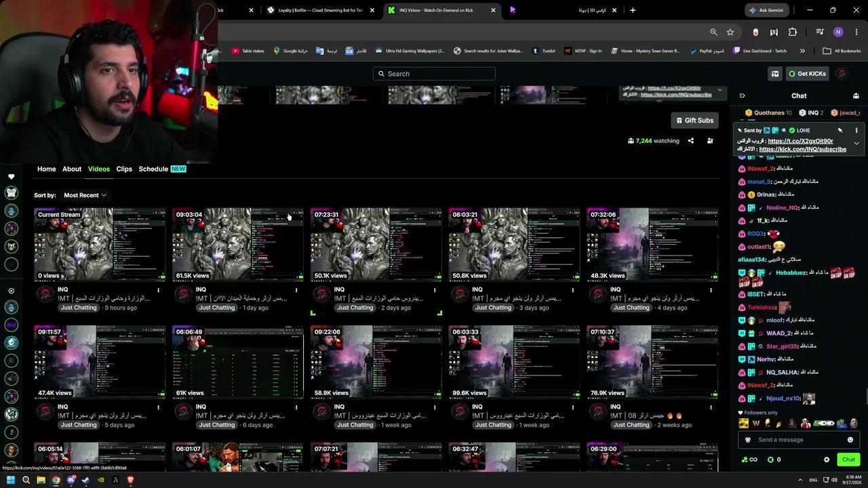Click the Send a message chat input
The height and width of the screenshot is (488, 868).
click(x=793, y=440)
